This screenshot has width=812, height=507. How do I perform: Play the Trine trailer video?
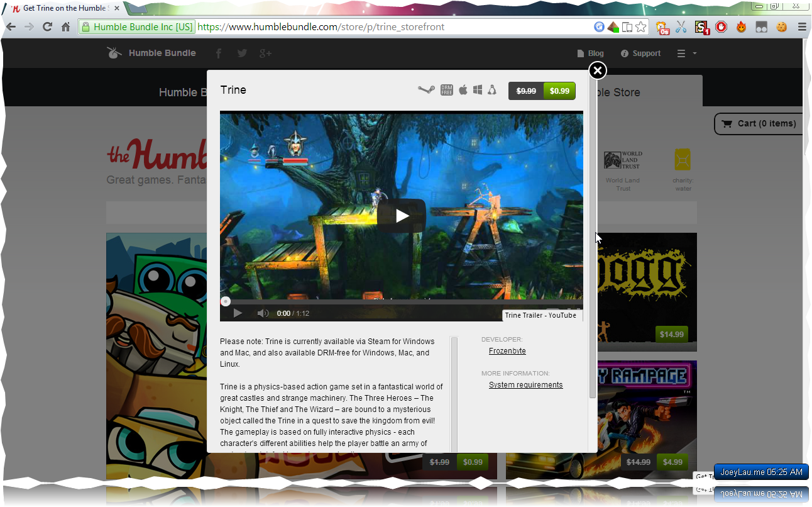[x=402, y=216]
